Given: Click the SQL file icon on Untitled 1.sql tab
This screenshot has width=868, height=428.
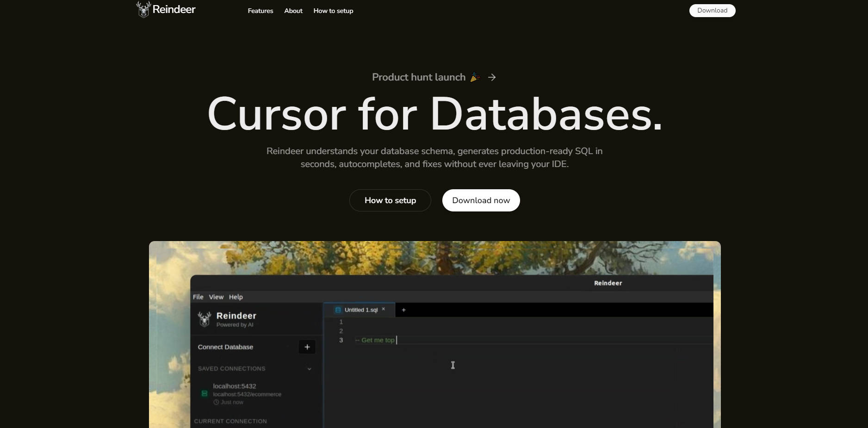Looking at the screenshot, I should click(338, 310).
